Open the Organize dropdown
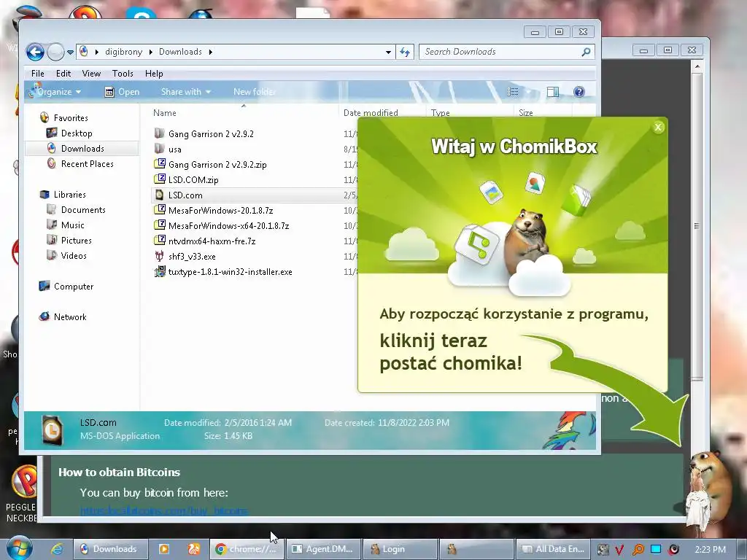Screen dimensions: 747x560 [x=55, y=92]
